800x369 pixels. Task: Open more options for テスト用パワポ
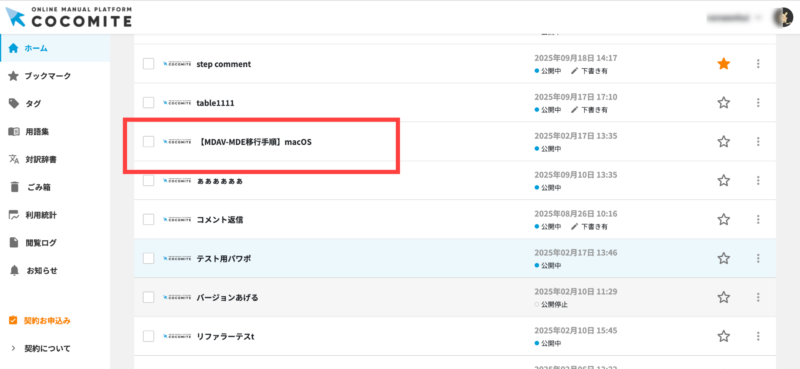[758, 258]
